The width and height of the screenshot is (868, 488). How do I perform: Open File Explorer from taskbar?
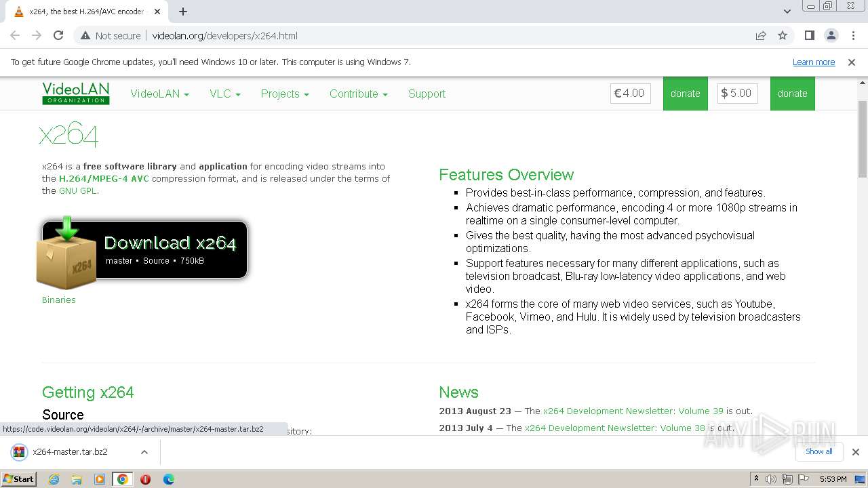[x=77, y=479]
